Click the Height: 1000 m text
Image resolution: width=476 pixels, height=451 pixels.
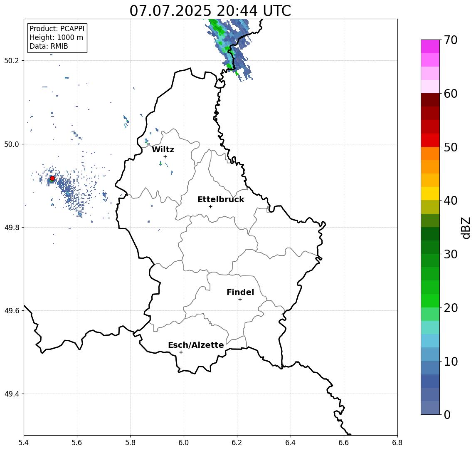(x=56, y=37)
